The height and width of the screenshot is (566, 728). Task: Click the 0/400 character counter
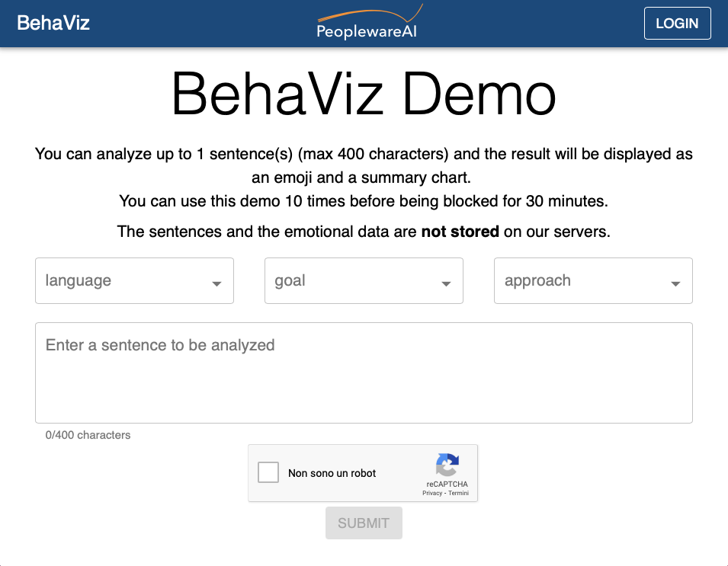pyautogui.click(x=88, y=435)
